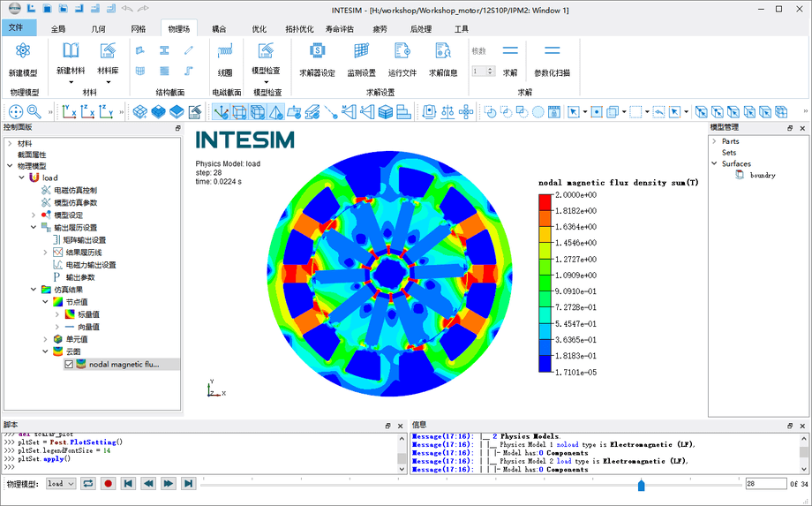Click 参数化扫描 parametric sweep icon
The image size is (812, 506).
[x=552, y=51]
